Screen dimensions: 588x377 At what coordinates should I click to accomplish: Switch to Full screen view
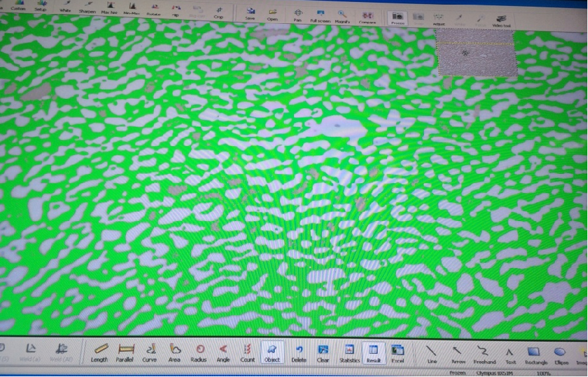point(321,16)
